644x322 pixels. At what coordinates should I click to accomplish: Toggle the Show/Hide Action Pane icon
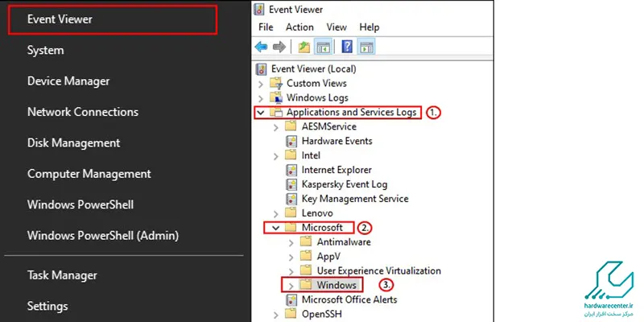(366, 47)
